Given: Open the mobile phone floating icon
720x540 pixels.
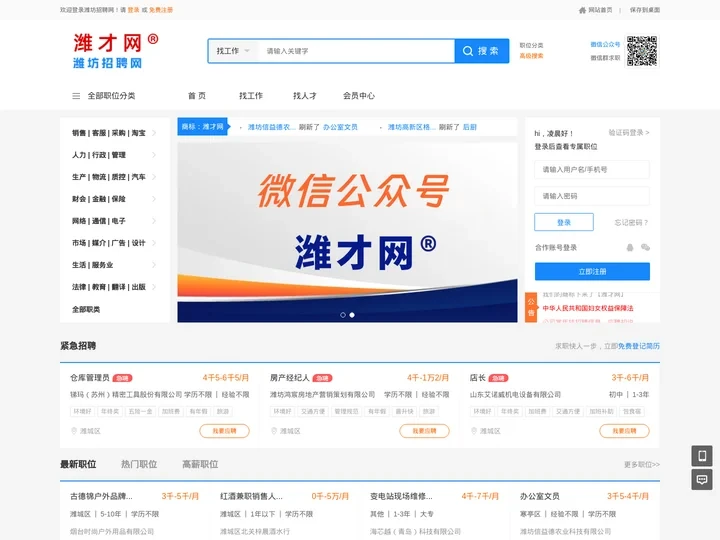Looking at the screenshot, I should point(702,456).
